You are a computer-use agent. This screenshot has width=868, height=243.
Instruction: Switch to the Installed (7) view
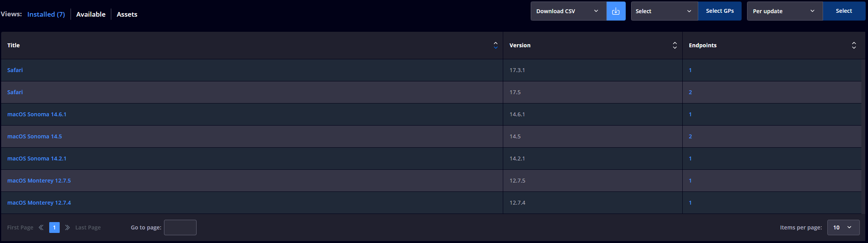tap(46, 14)
